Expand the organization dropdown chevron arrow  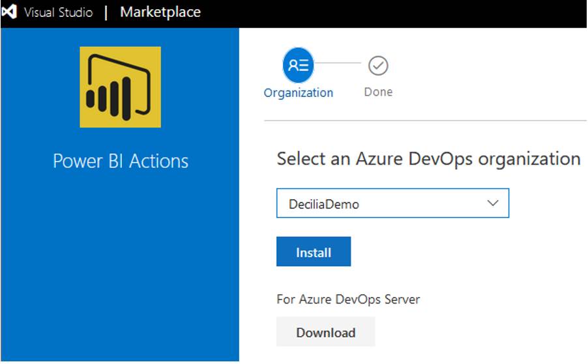[x=492, y=203]
